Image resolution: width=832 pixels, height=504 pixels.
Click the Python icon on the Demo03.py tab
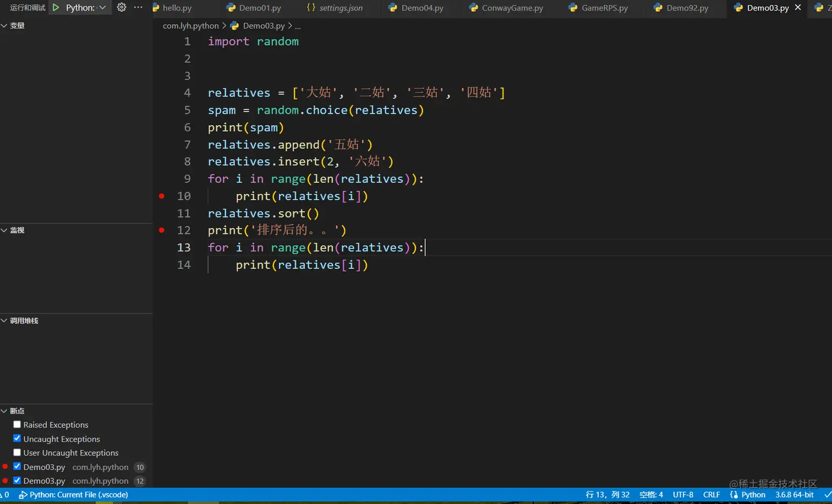738,8
